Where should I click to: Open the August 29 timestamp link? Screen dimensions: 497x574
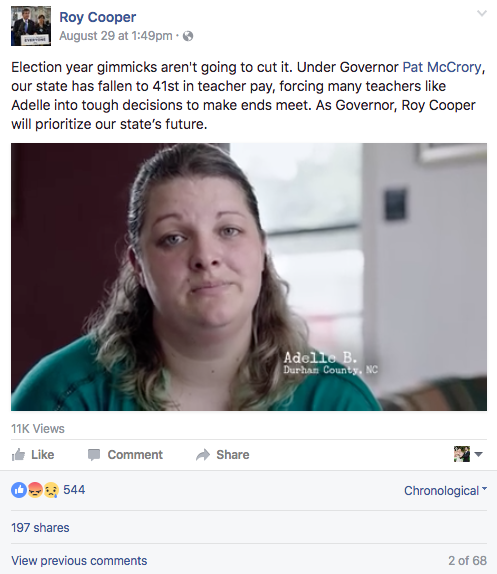(116, 36)
